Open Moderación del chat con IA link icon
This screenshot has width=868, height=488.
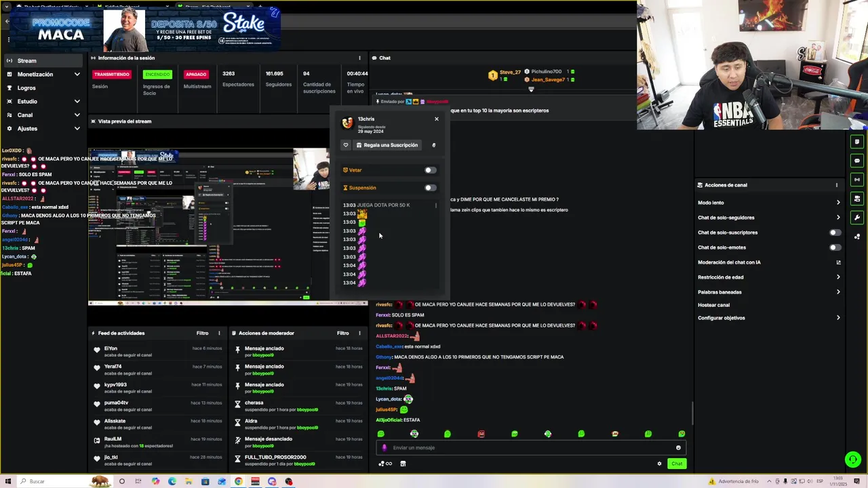tap(838, 262)
